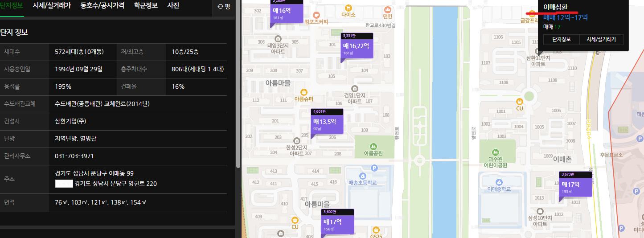Click 시세/실거래가 button in 이매삼환 popup
Image resolution: width=644 pixels, height=238 pixels.
click(x=601, y=39)
